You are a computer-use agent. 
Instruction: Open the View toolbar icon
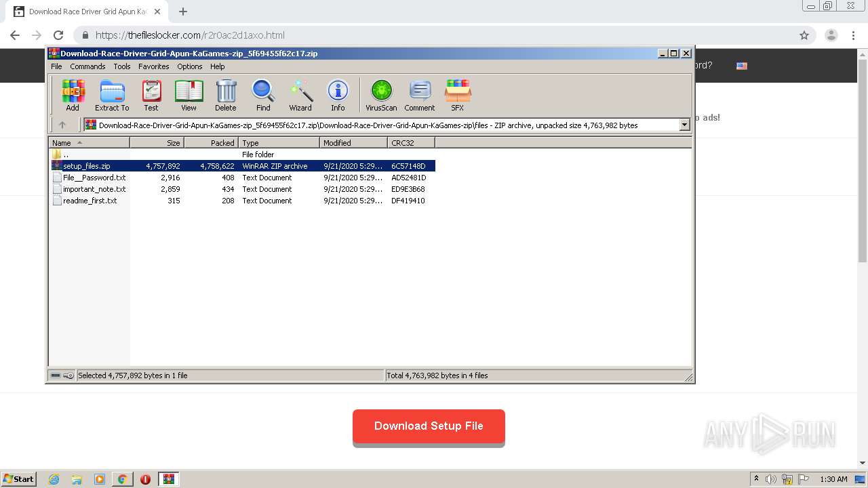point(189,95)
